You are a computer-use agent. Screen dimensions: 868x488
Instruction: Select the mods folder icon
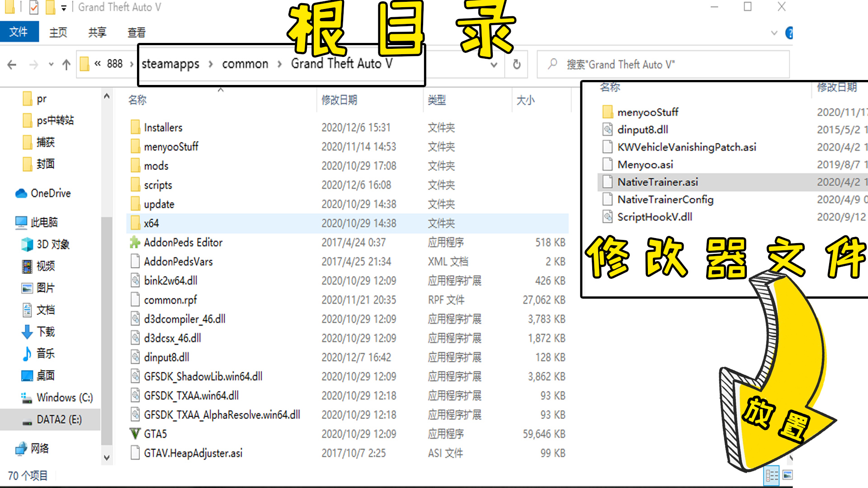tap(135, 166)
